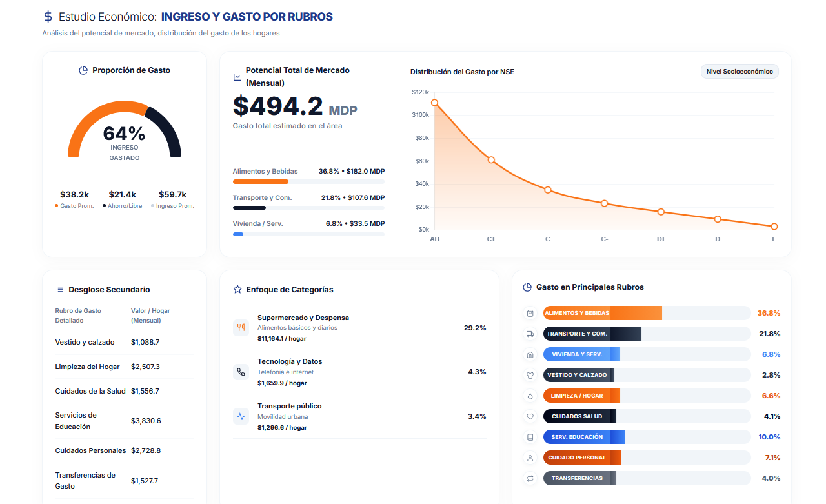The image size is (826, 504).
Task: Click the Alimentos y Bebidas orange bar
Action: (603, 313)
